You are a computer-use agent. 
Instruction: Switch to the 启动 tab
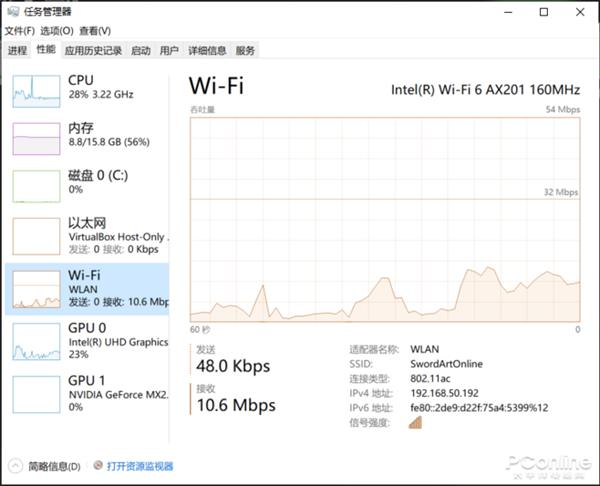pyautogui.click(x=140, y=50)
